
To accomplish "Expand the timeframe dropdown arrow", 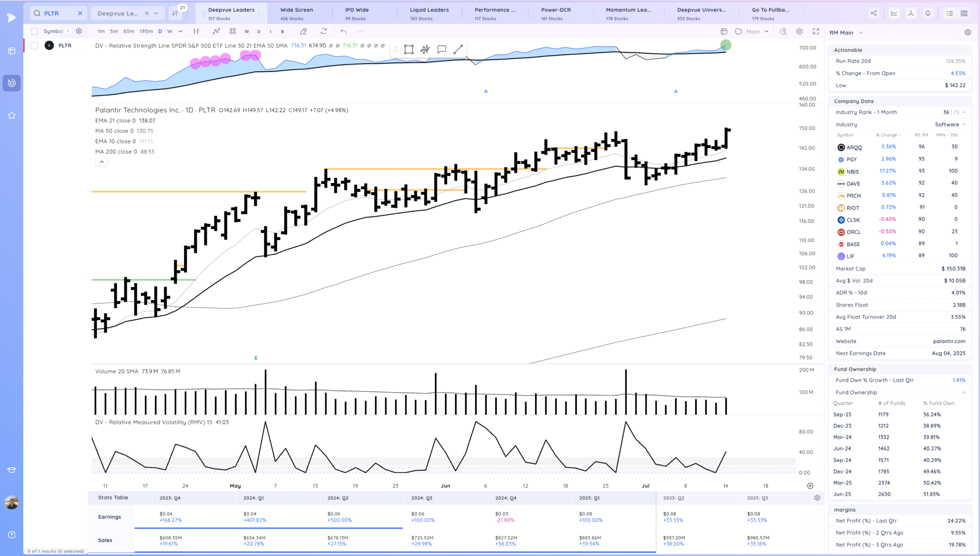I will pyautogui.click(x=180, y=31).
